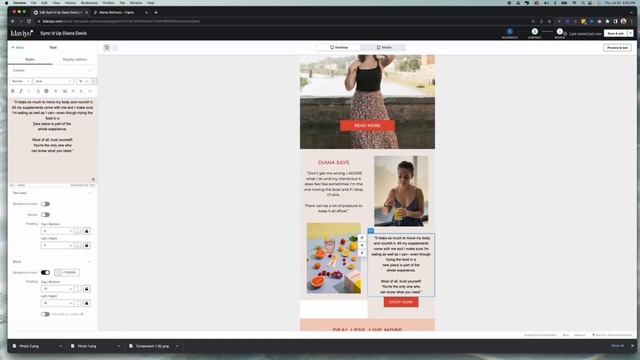The width and height of the screenshot is (640, 360).
Task: Click step three circle in progress header
Action: tap(560, 31)
